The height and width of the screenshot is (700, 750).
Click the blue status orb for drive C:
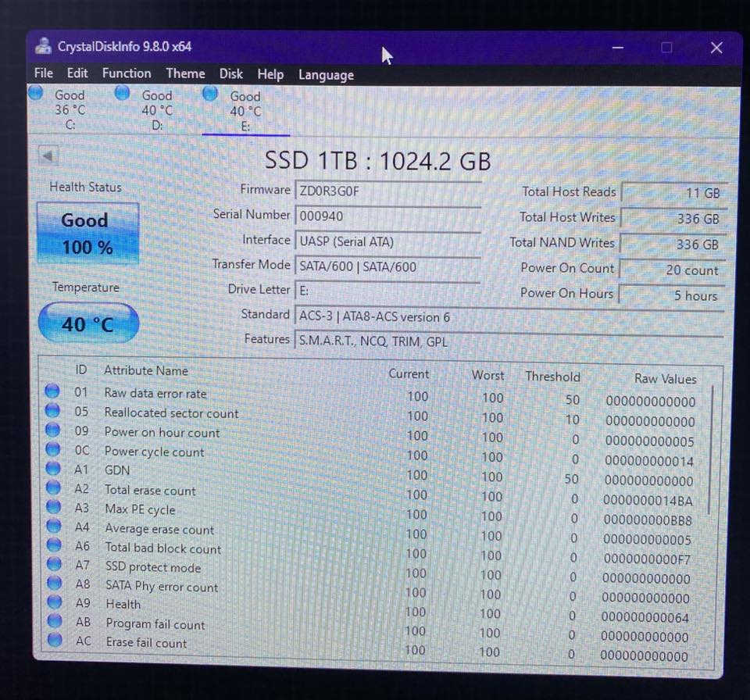click(36, 93)
